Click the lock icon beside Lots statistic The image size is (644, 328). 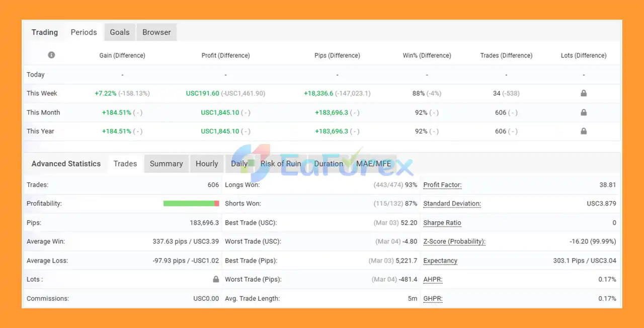(216, 279)
